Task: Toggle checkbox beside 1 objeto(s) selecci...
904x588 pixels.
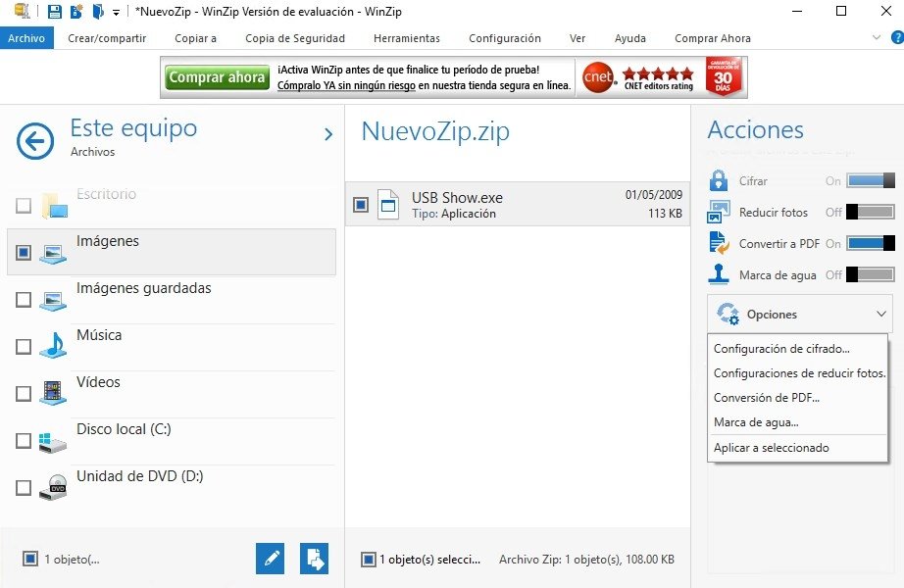Action: [x=369, y=560]
